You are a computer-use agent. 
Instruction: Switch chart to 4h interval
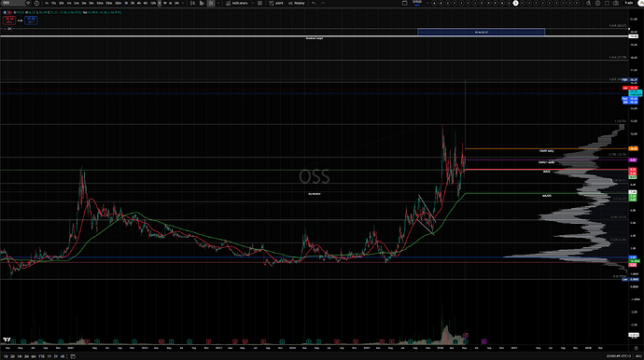click(139, 3)
